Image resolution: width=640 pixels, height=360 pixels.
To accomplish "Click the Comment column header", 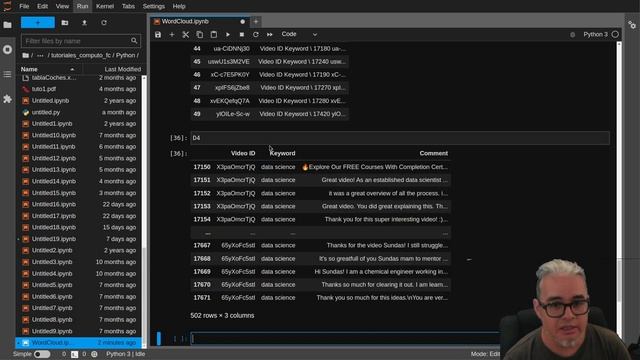I will click(433, 153).
